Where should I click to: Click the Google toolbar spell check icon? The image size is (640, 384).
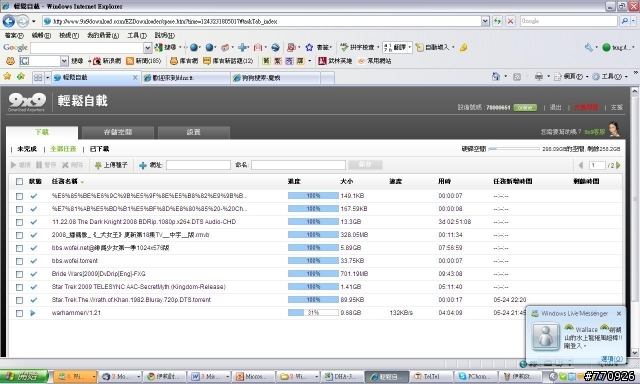(x=344, y=47)
